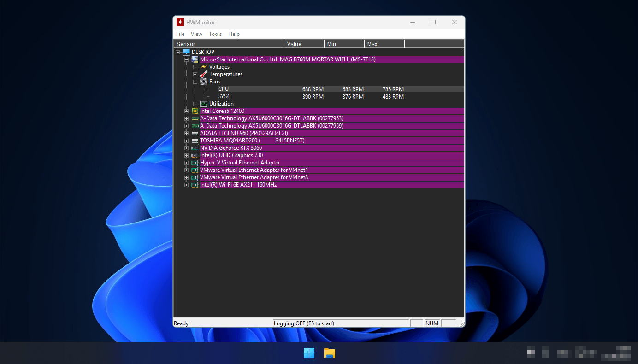The height and width of the screenshot is (364, 638).
Task: Click the network icon for Intel Wi-Fi 6E AX211
Action: point(195,185)
